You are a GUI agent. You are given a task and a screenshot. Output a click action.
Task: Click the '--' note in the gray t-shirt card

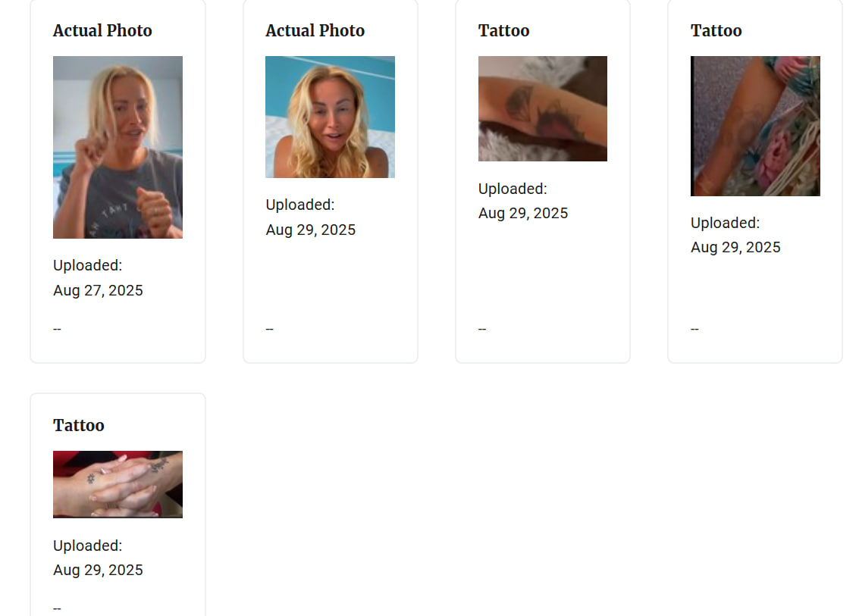(57, 329)
